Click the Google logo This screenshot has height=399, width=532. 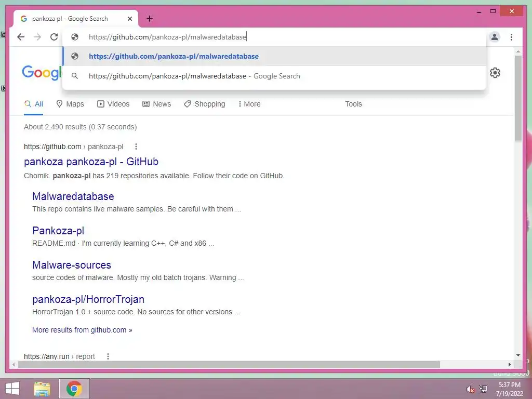pyautogui.click(x=42, y=73)
